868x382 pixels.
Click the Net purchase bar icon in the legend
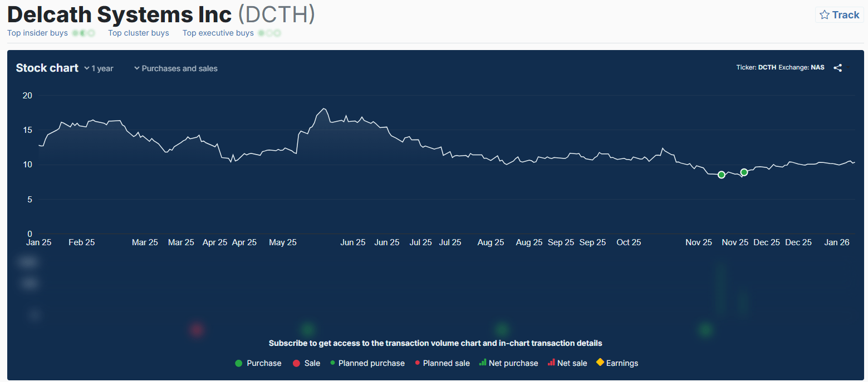tap(483, 363)
